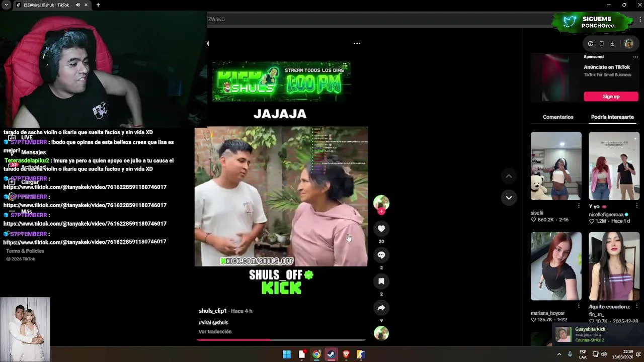The image size is (644, 362).
Task: Switch to the Comentarios tab
Action: pyautogui.click(x=558, y=117)
